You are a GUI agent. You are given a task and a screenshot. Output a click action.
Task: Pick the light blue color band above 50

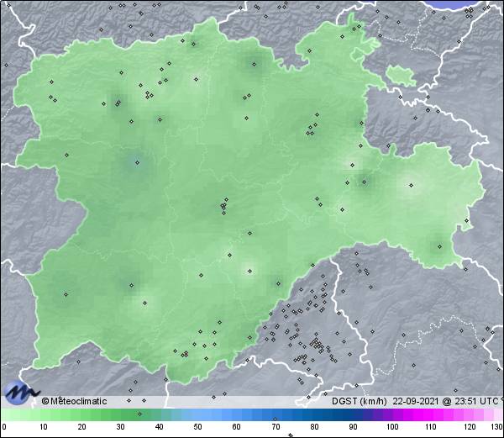(x=198, y=414)
